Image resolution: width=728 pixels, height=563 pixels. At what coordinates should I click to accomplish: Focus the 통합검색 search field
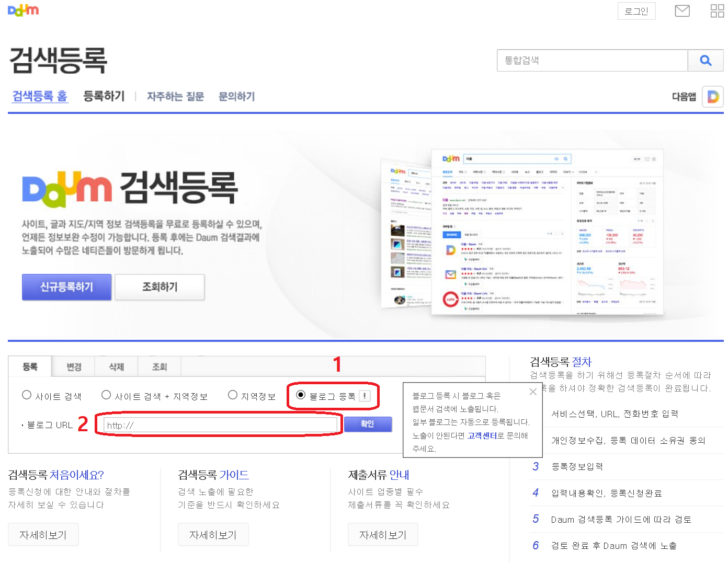592,60
